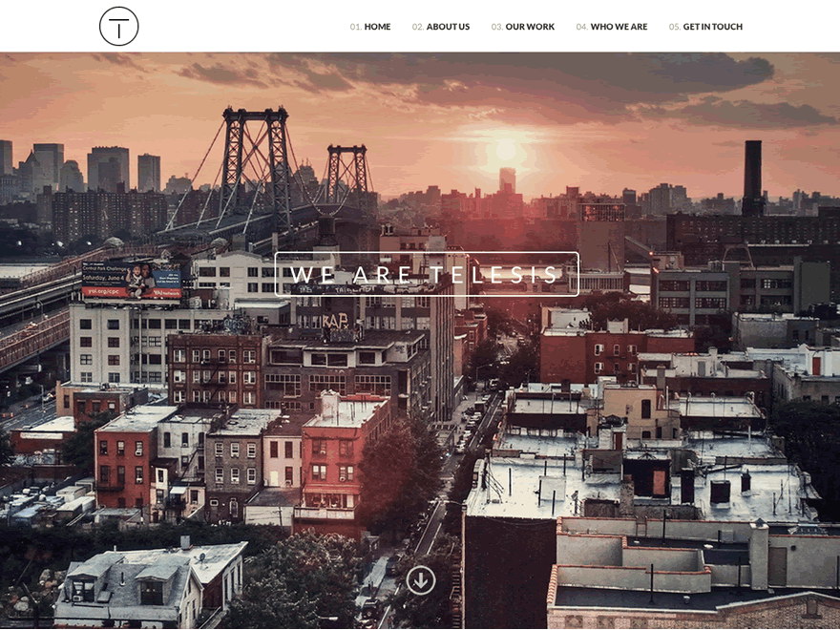840x630 pixels.
Task: Click the white header bar empty area
Action: [x=241, y=27]
